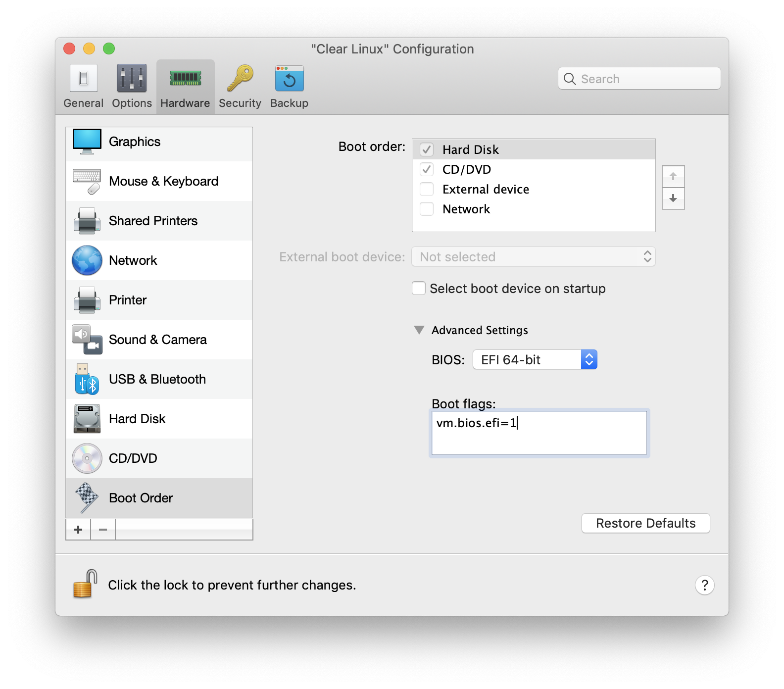Add a device with plus button
This screenshot has width=784, height=689.
[x=78, y=530]
